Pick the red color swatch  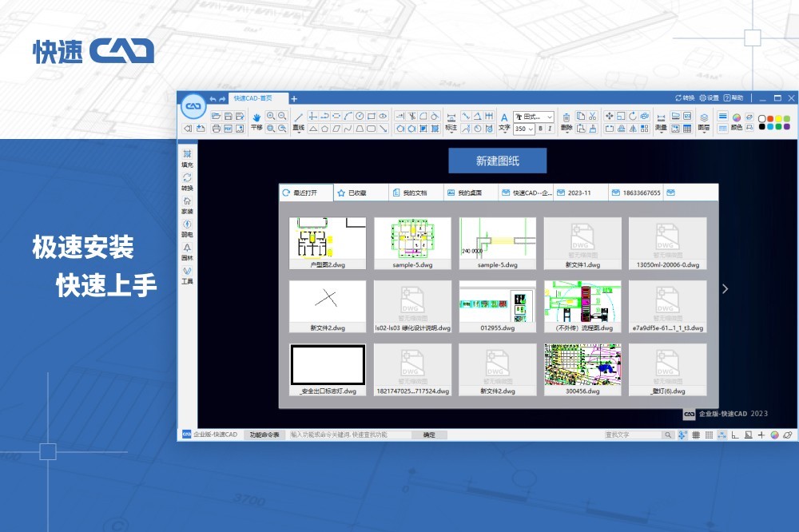[770, 118]
